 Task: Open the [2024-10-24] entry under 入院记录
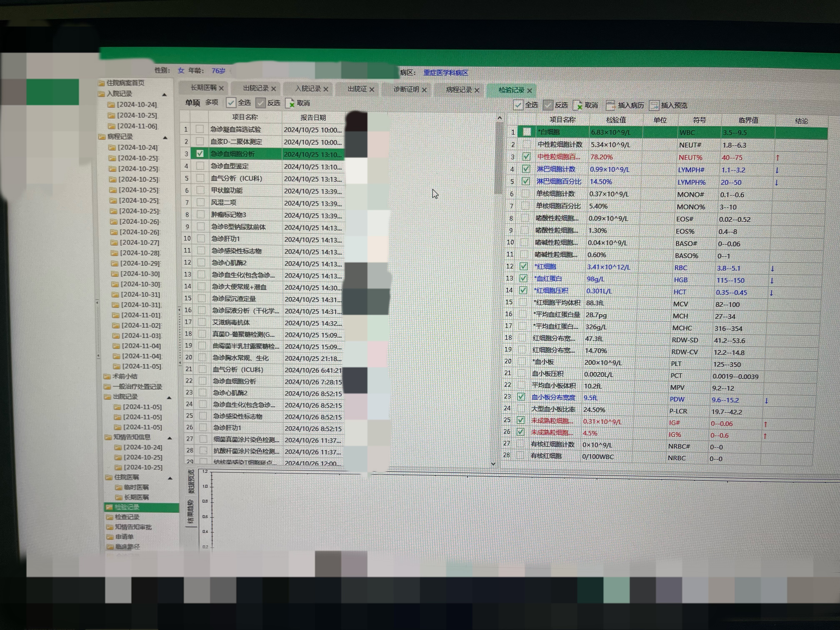pos(132,104)
